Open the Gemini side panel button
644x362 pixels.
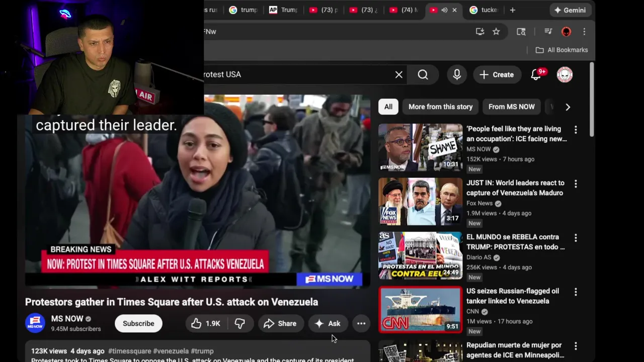tap(570, 10)
